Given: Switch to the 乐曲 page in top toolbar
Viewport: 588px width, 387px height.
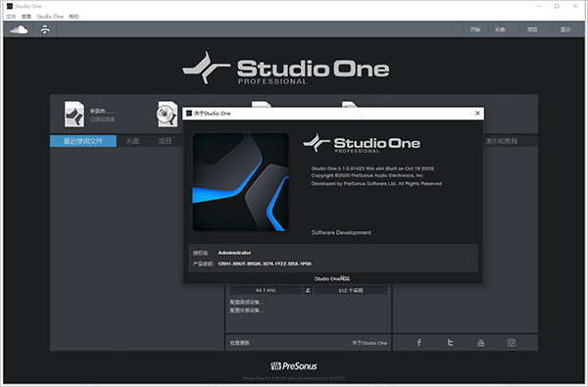Looking at the screenshot, I should pyautogui.click(x=500, y=29).
